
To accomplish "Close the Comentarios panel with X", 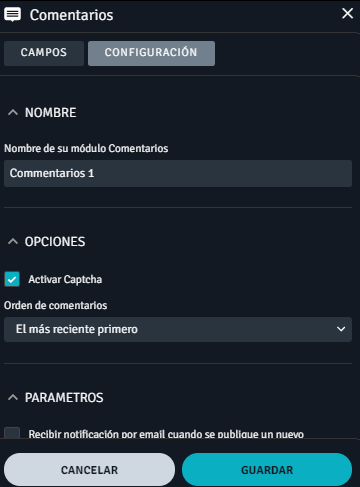I will [347, 13].
